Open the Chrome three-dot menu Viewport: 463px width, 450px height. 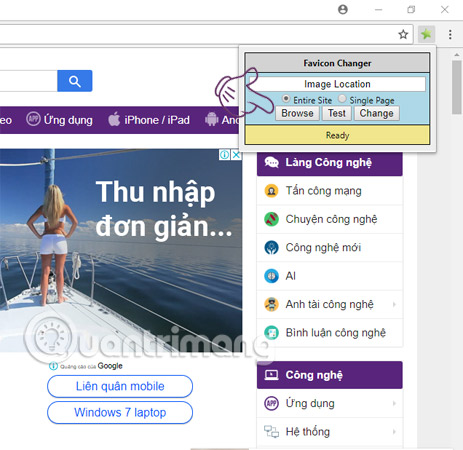point(450,34)
